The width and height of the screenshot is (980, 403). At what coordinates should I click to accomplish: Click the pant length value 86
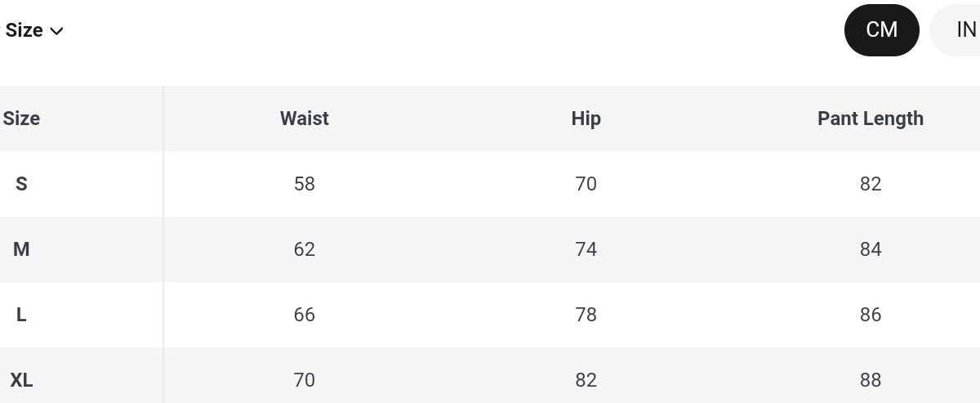[871, 315]
